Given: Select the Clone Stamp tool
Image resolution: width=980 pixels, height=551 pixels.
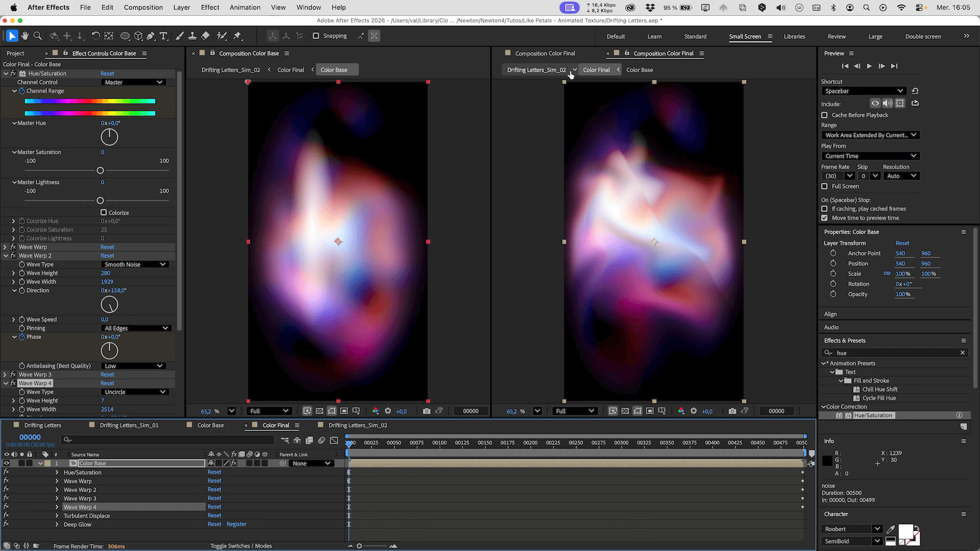Looking at the screenshot, I should click(x=192, y=36).
